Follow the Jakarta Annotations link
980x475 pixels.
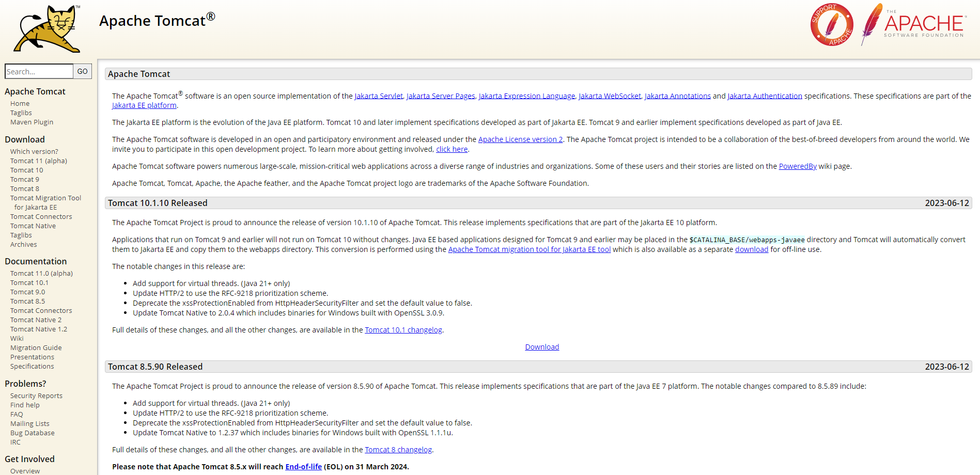click(x=678, y=96)
